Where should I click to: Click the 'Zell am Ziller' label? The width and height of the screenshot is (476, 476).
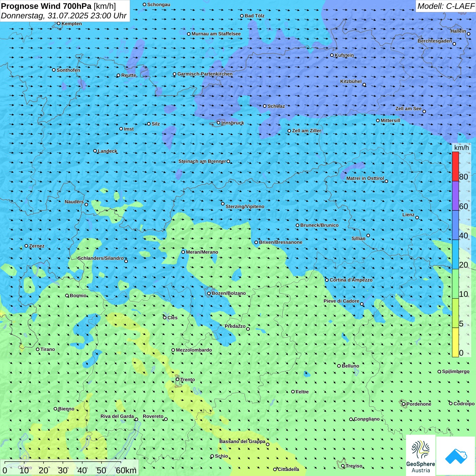[x=307, y=131]
